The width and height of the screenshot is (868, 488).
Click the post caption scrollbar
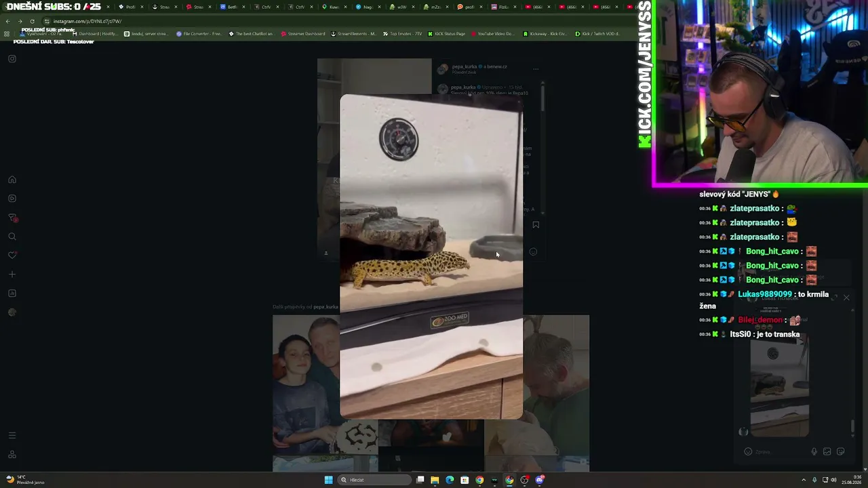tap(542, 98)
